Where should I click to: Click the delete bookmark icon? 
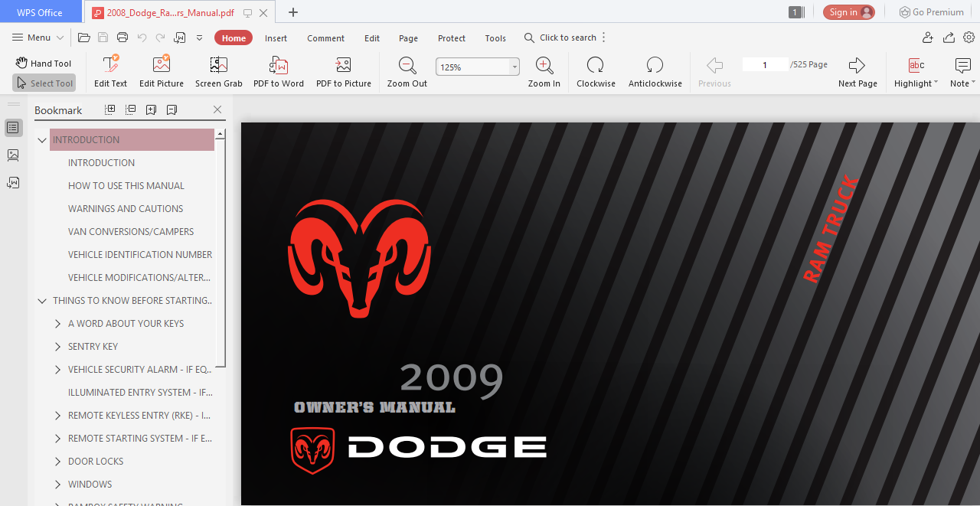(x=171, y=110)
